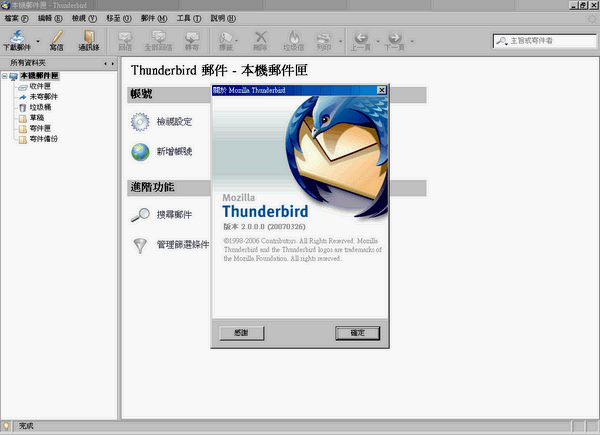The image size is (600, 435).
Task: Open the 檔案 (File) menu
Action: (x=17, y=18)
